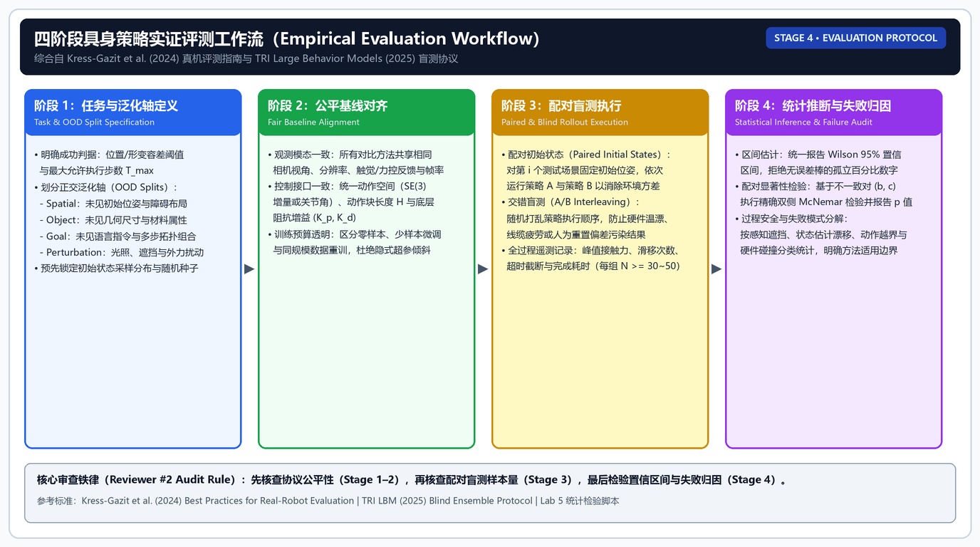Click the heading "阶段 3：配对盲测执行"

click(x=561, y=105)
